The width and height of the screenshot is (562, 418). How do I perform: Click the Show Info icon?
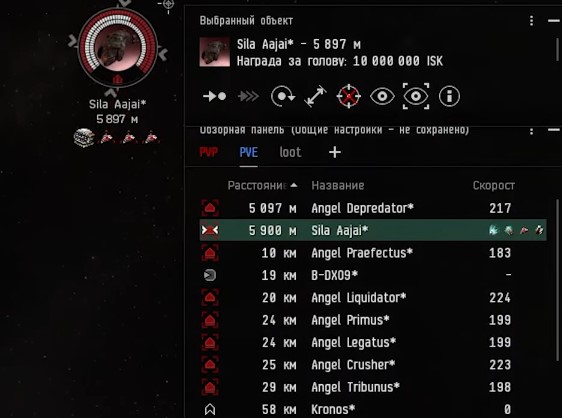(x=449, y=96)
